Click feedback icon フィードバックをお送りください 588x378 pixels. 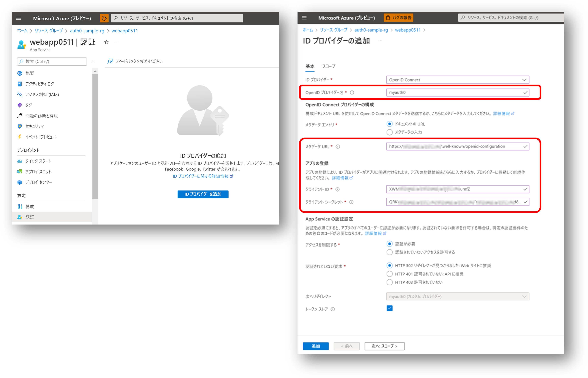point(110,61)
